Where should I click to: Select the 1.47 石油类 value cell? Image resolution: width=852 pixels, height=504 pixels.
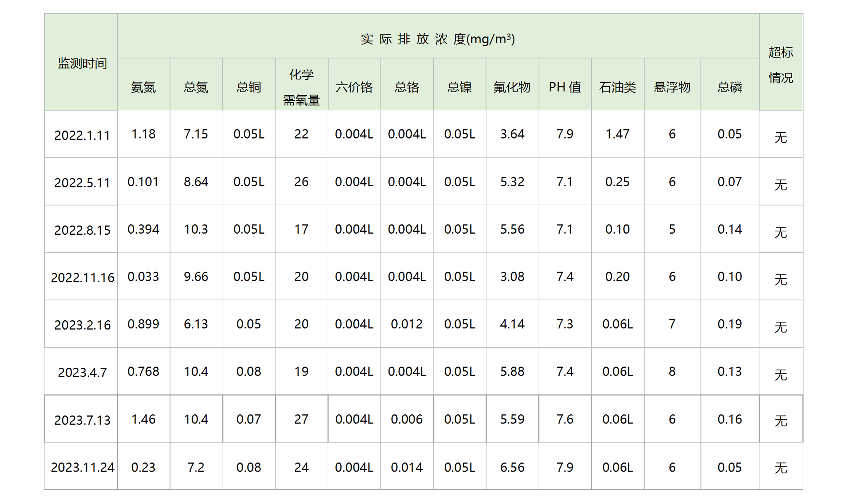(617, 134)
